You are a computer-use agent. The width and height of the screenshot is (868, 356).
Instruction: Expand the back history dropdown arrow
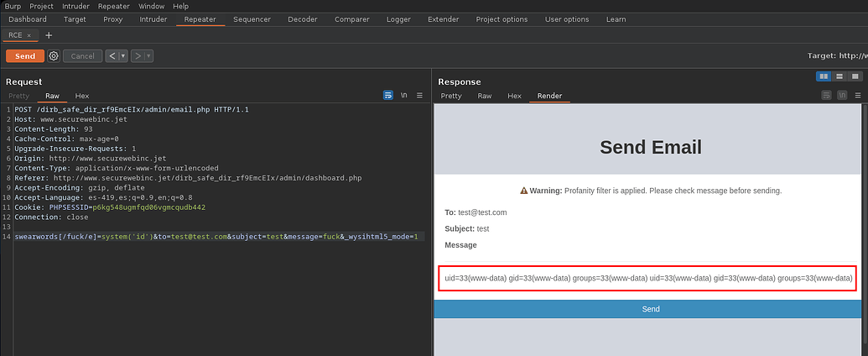pos(123,56)
